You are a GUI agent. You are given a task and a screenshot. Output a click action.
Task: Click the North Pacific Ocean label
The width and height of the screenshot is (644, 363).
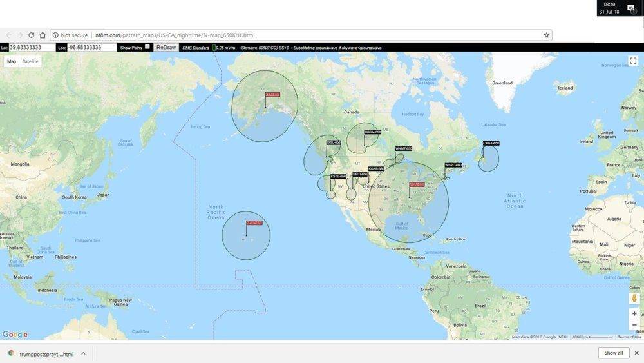[216, 212]
